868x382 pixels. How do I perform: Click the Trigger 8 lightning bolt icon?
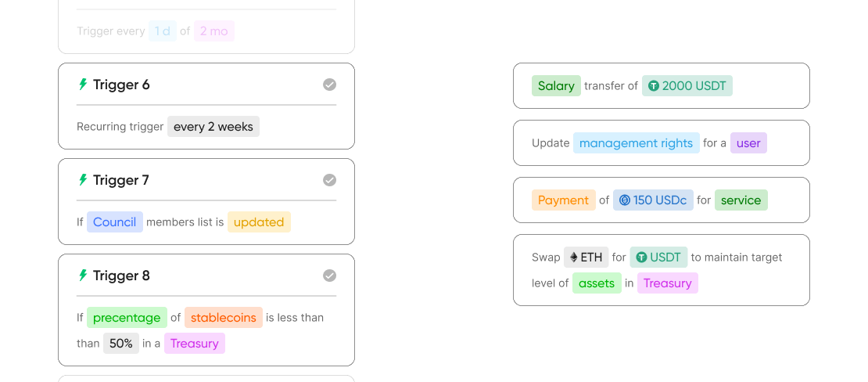[x=83, y=276]
